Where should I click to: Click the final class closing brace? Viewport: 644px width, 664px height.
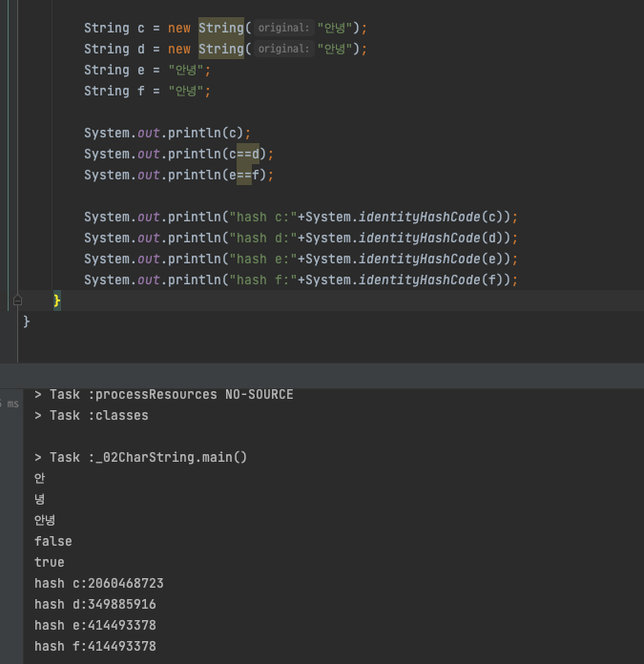click(x=27, y=322)
